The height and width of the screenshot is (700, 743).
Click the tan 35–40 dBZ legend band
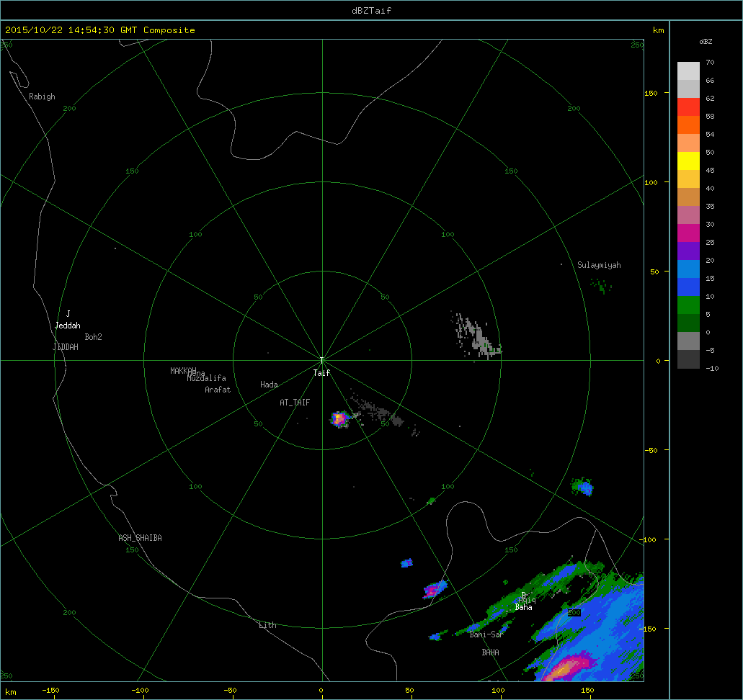point(688,197)
